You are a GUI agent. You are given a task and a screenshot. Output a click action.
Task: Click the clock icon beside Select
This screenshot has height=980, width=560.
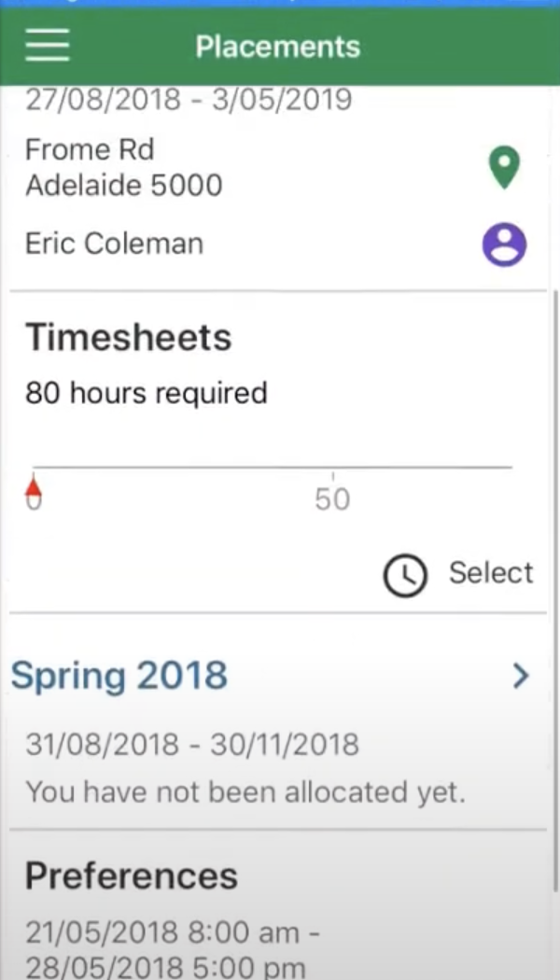[x=404, y=575]
